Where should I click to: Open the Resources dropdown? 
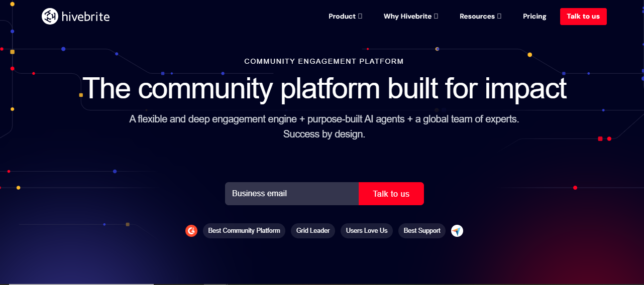pos(480,17)
